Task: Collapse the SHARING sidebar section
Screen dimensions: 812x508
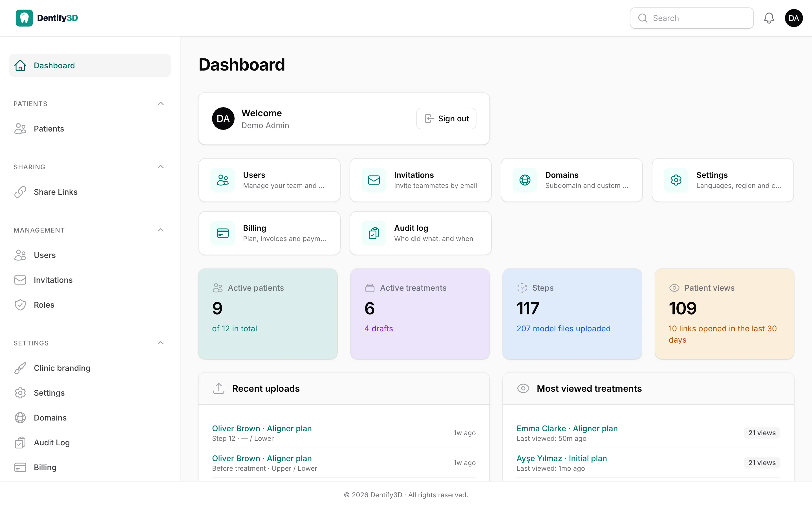Action: 161,167
